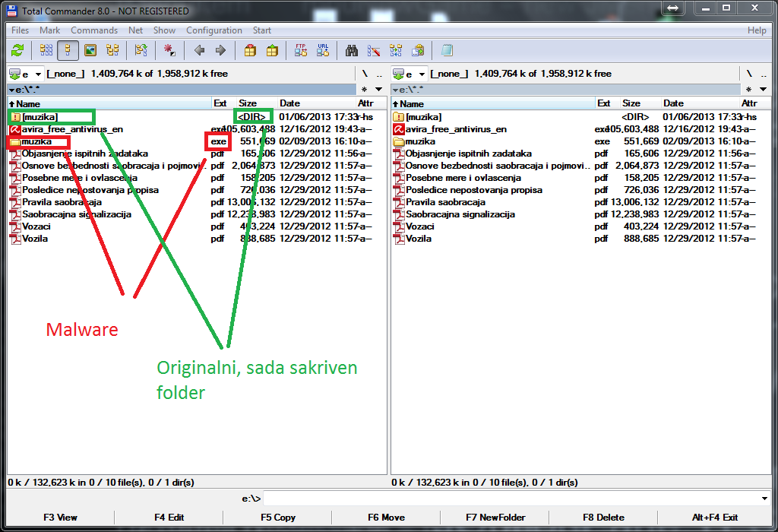778x532 pixels.
Task: Click right panel root backslash button
Action: click(749, 74)
